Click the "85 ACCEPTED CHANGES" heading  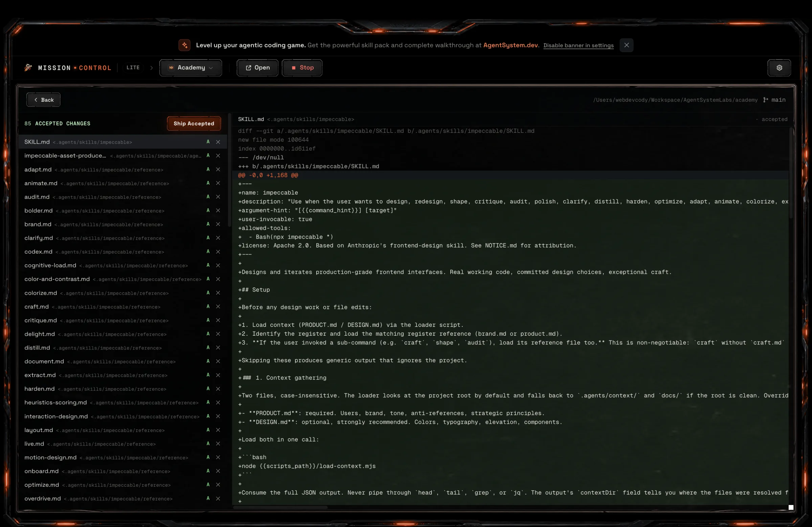pos(57,123)
